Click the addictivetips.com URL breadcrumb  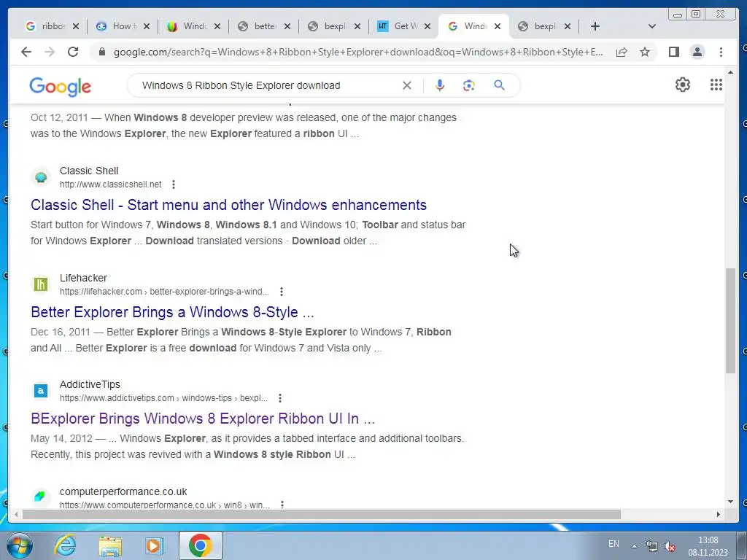tap(163, 398)
